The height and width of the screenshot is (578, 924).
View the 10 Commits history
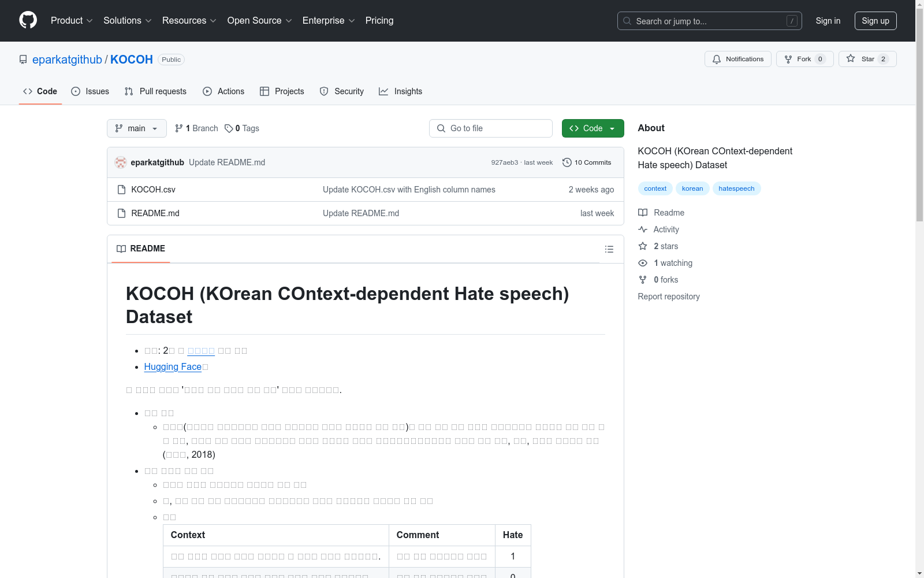587,162
